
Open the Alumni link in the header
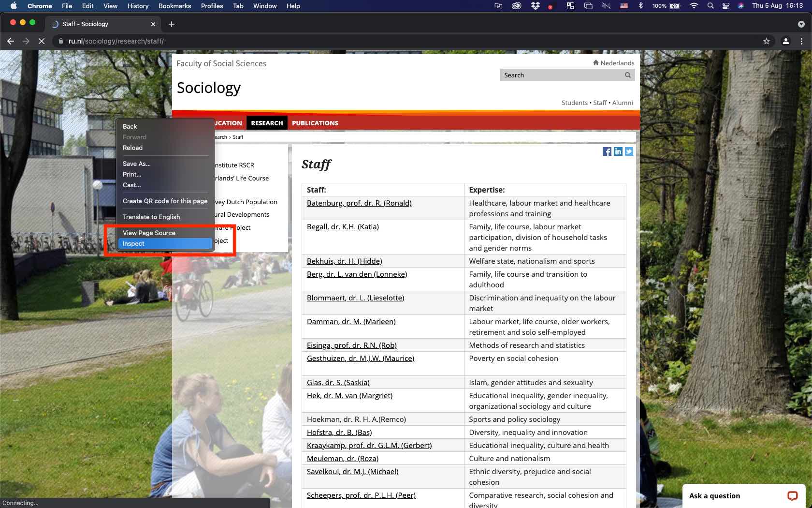click(x=623, y=103)
